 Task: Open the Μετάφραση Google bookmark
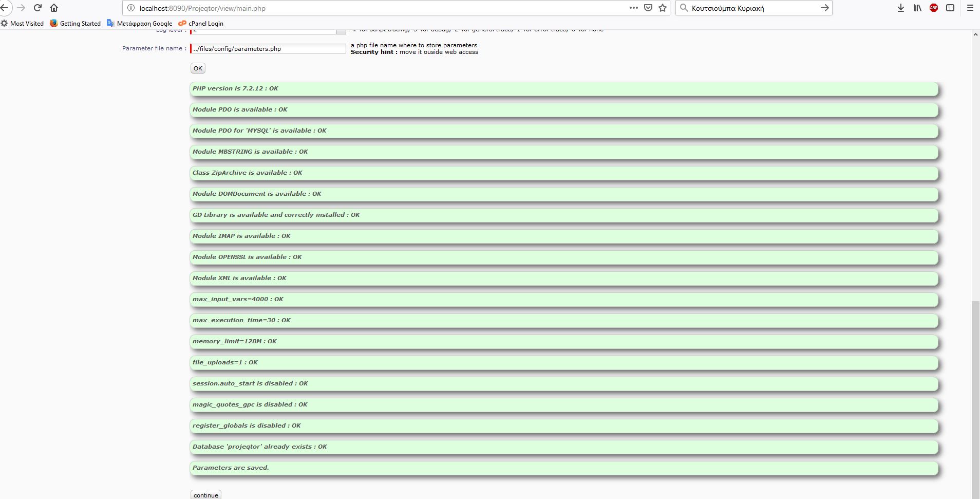140,23
